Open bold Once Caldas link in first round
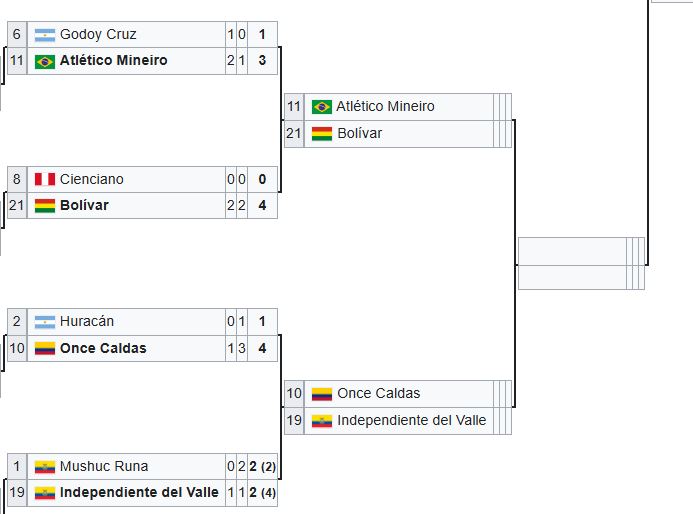This screenshot has width=693, height=514. [x=103, y=349]
